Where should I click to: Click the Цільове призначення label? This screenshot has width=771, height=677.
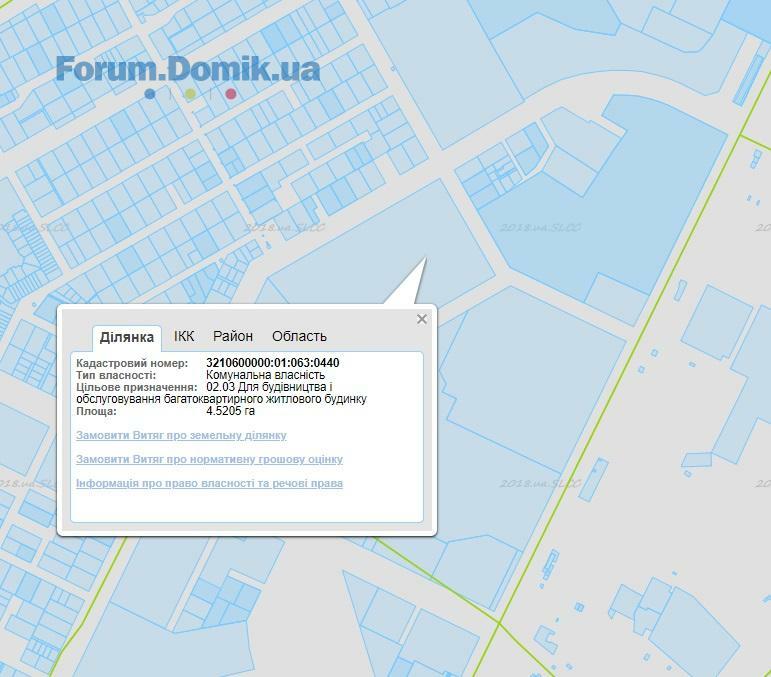136,387
